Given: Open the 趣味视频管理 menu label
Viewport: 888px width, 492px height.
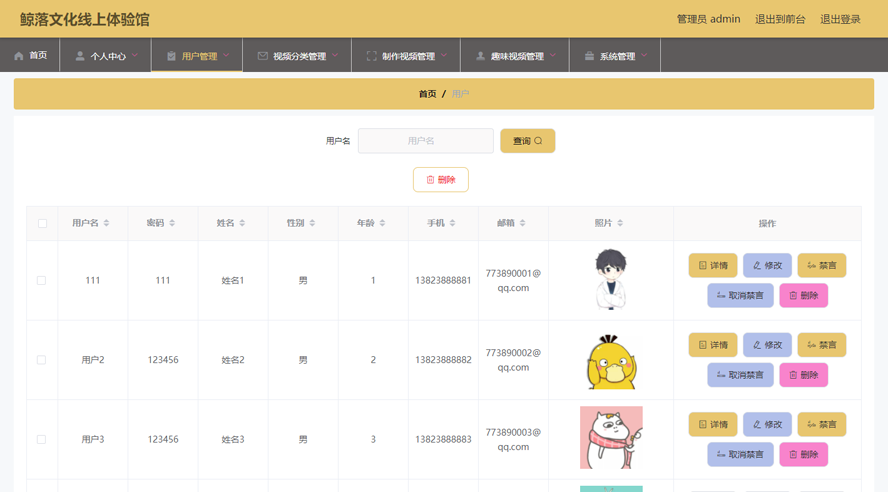Looking at the screenshot, I should (x=517, y=56).
